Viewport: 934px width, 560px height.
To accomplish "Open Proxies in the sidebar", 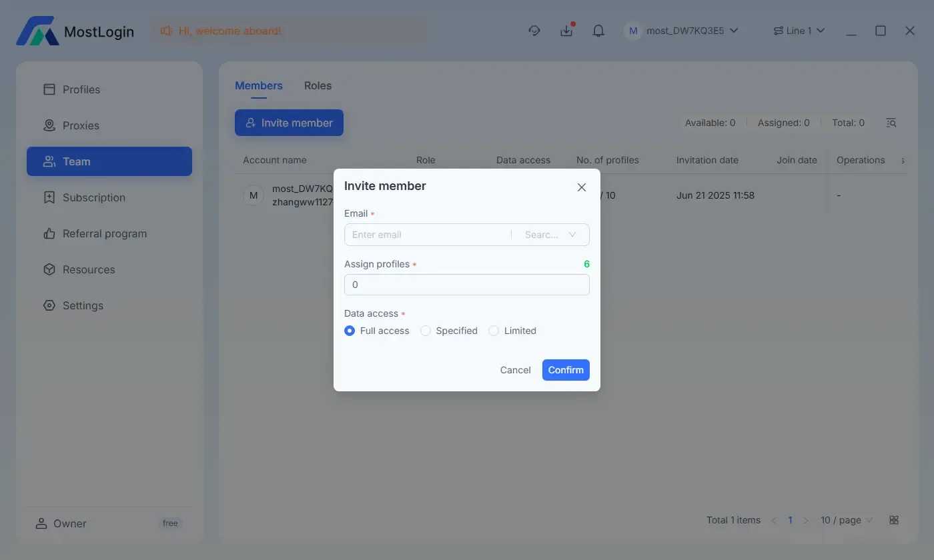I will click(81, 125).
